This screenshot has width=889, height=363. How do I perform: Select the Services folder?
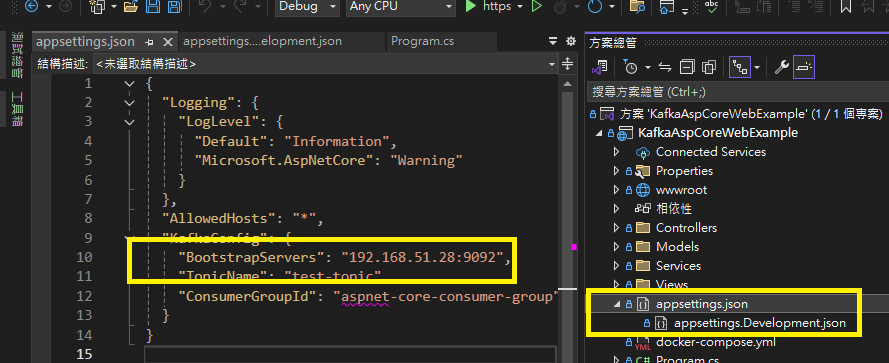click(678, 265)
